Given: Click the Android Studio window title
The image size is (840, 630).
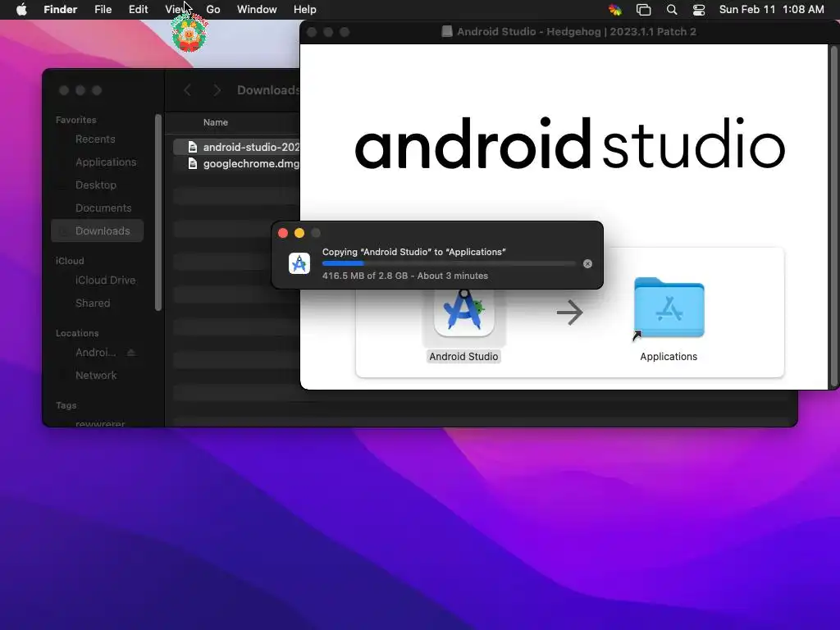Looking at the screenshot, I should 577,32.
